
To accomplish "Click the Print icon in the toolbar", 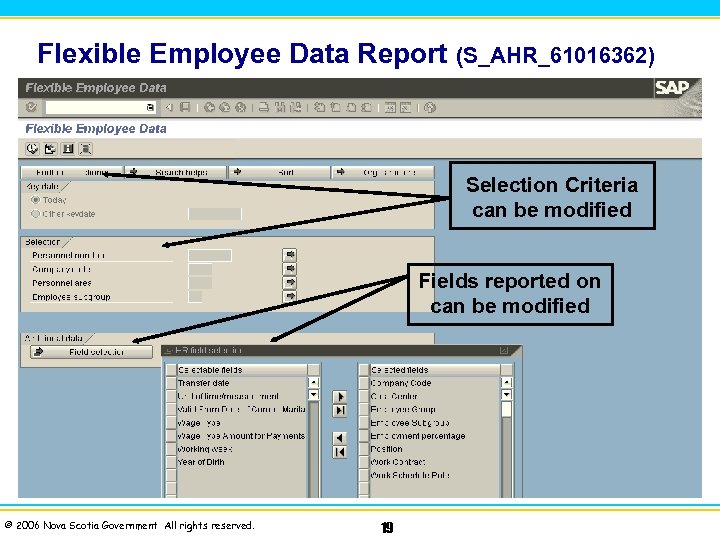I will click(x=264, y=107).
